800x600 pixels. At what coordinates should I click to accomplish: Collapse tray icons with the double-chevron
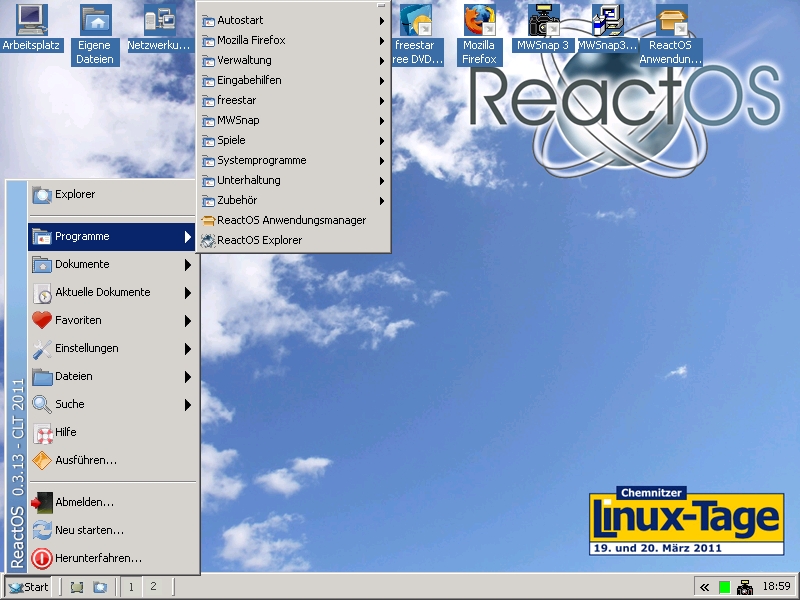[x=704, y=587]
